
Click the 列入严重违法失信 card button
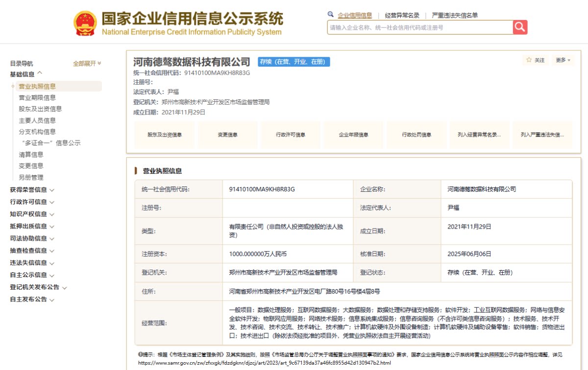point(542,135)
